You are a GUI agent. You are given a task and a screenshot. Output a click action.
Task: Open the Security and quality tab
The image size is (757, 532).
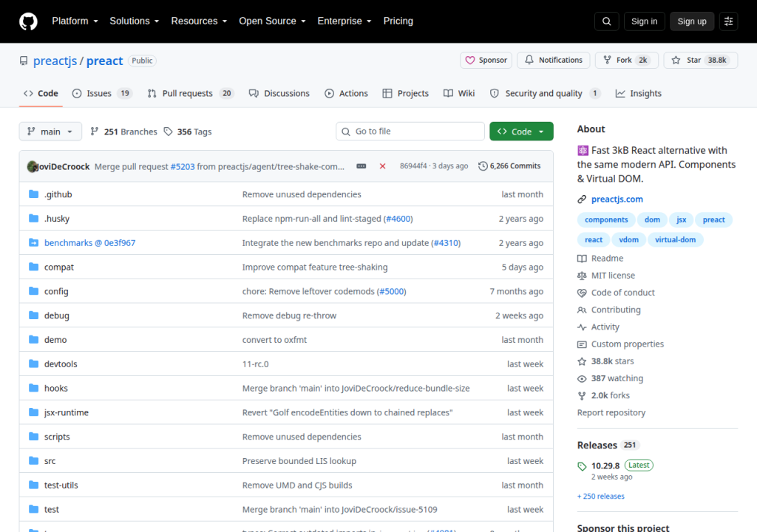click(545, 93)
